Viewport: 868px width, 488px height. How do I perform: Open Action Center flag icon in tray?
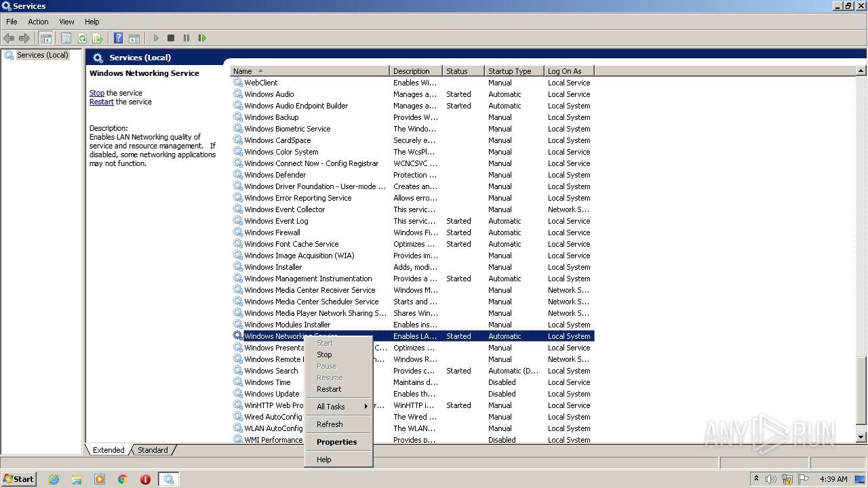pos(802,479)
